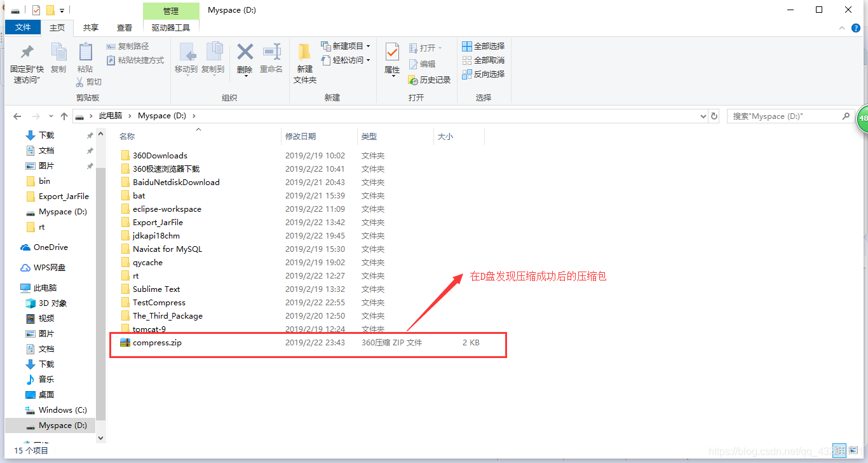The image size is (868, 463).
Task: Open the Drive Tools tab
Action: coord(171,27)
